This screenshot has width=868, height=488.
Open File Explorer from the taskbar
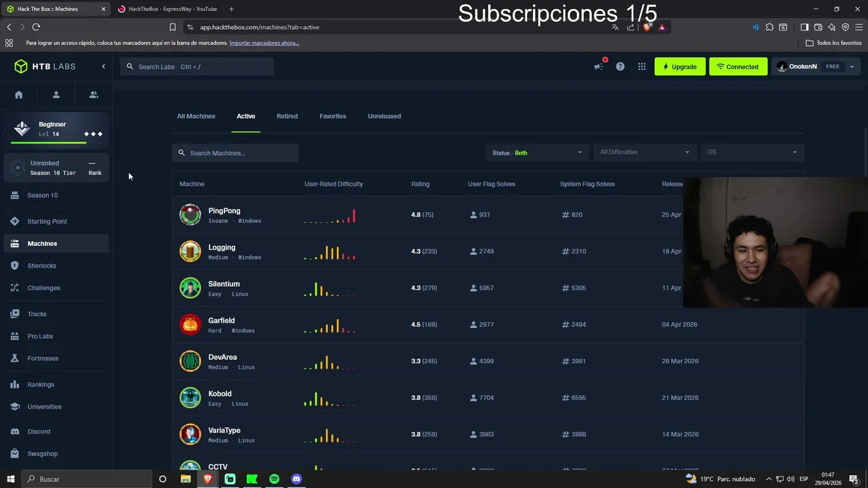[x=185, y=479]
